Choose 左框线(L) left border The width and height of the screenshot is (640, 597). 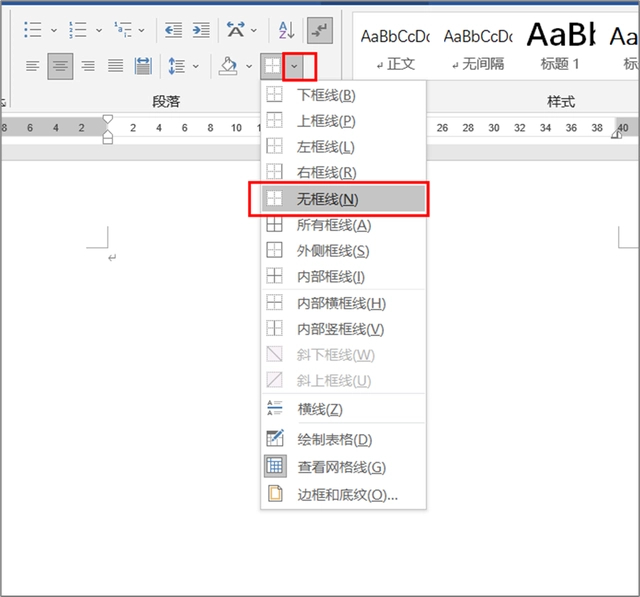pos(343,146)
